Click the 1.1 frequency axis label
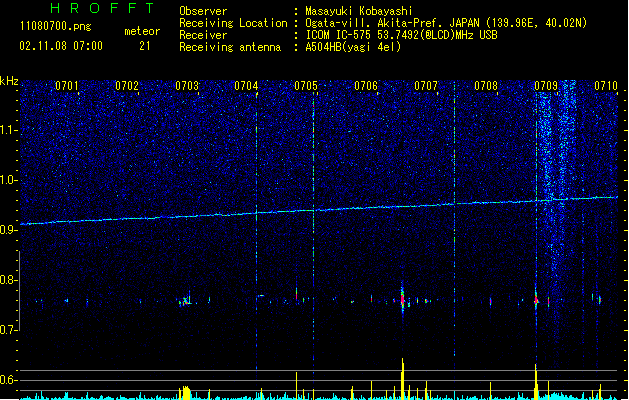 (8, 130)
